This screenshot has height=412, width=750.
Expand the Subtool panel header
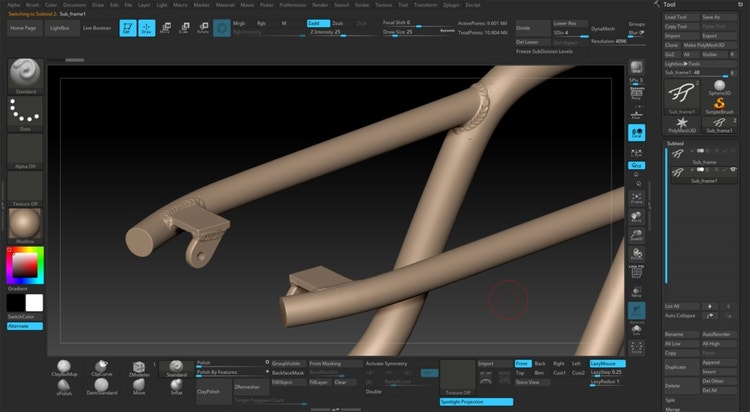pyautogui.click(x=677, y=142)
